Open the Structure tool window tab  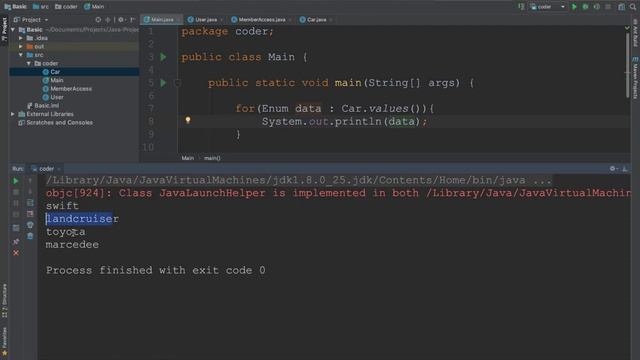[x=4, y=300]
